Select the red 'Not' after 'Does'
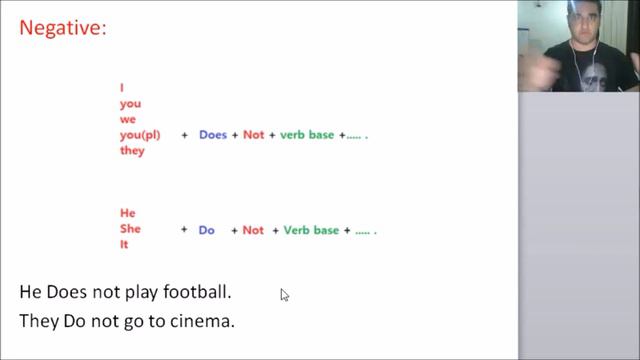 pos(253,135)
